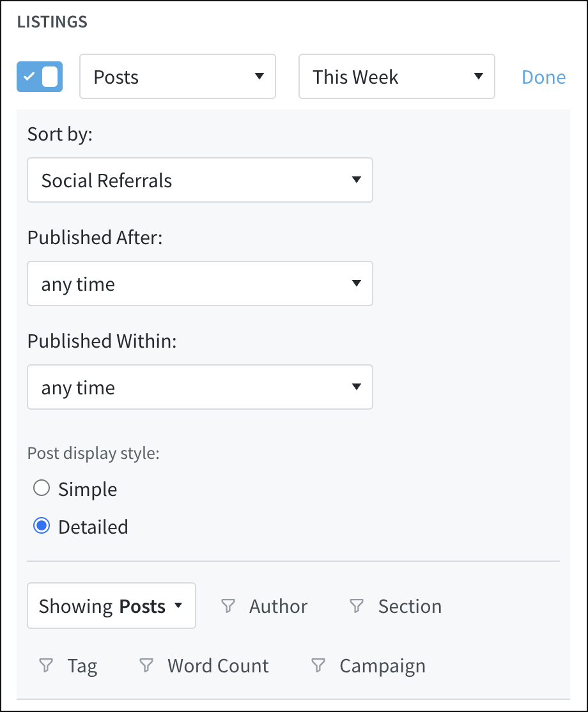Screen dimensions: 588x712
Task: Select the Detailed post display style
Action: pos(41,525)
